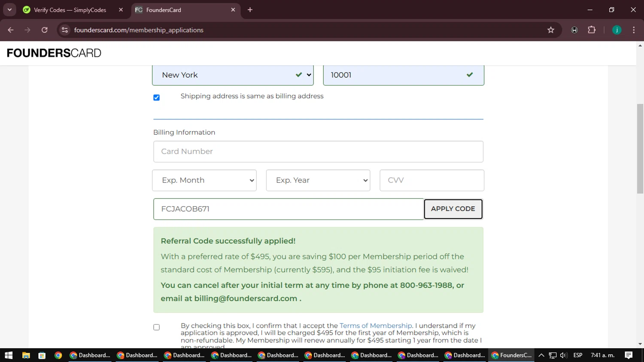Close the FoundersCard browser tab
The image size is (644, 362).
pos(233,10)
